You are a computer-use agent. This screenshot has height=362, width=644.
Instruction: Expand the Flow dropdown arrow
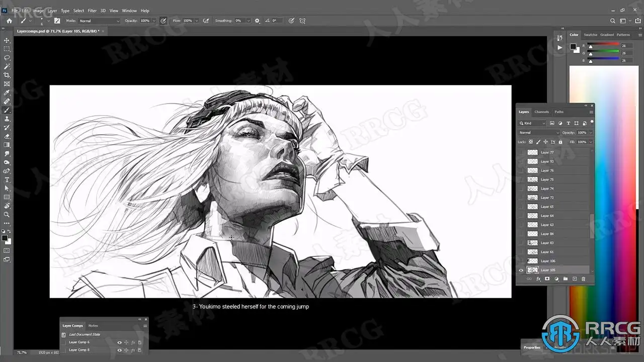(x=197, y=21)
